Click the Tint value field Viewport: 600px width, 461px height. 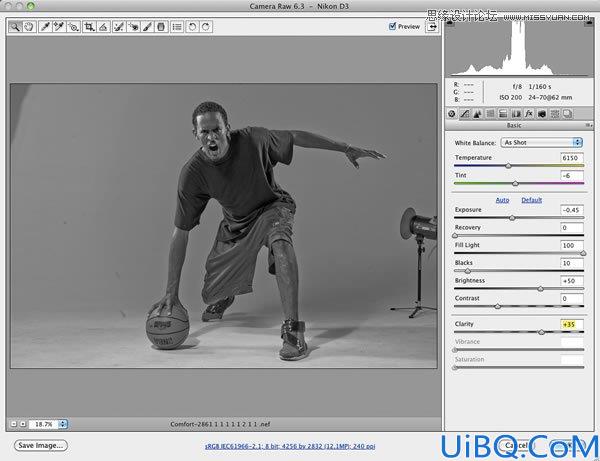tap(572, 175)
